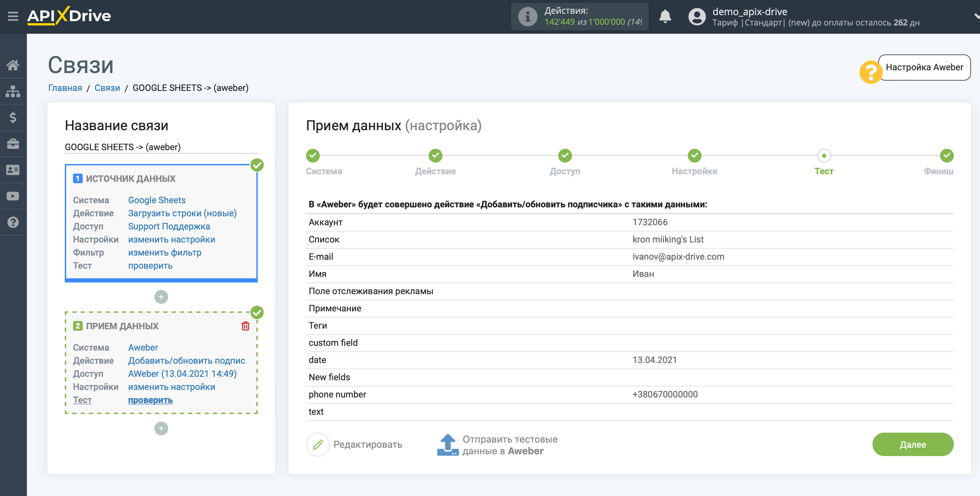Click the bold проверить test link
This screenshot has width=980, height=496.
150,400
